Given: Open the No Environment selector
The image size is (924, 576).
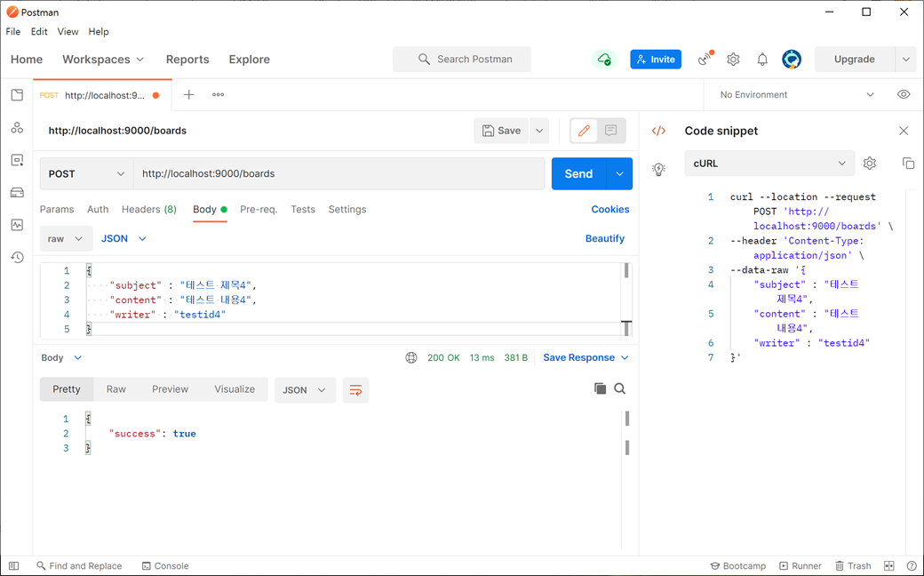Looking at the screenshot, I should (797, 94).
